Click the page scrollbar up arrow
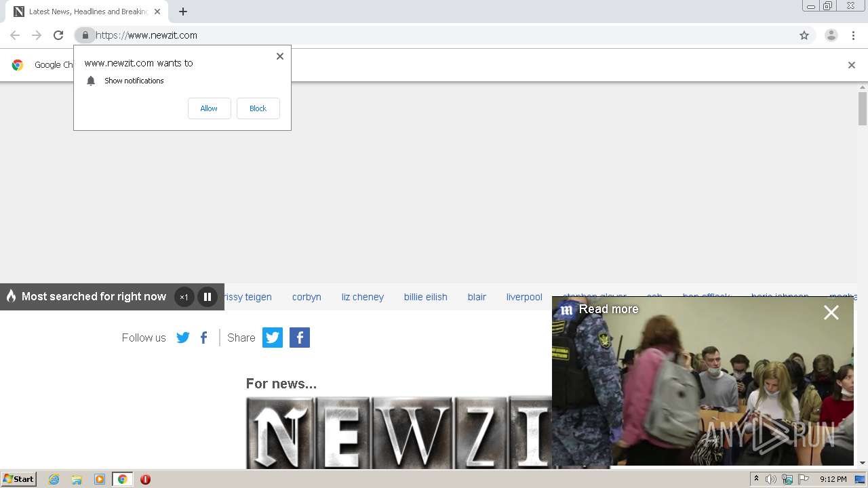Screen dimensions: 868x488 click(863, 87)
